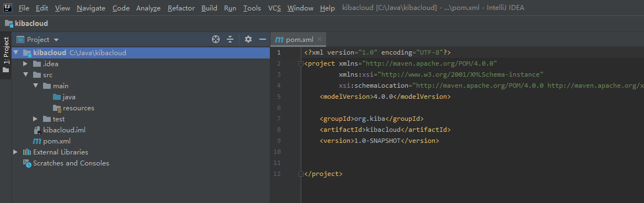The width and height of the screenshot is (644, 203).
Task: Click the modelVersion 4.0.0 line
Action: [385, 97]
